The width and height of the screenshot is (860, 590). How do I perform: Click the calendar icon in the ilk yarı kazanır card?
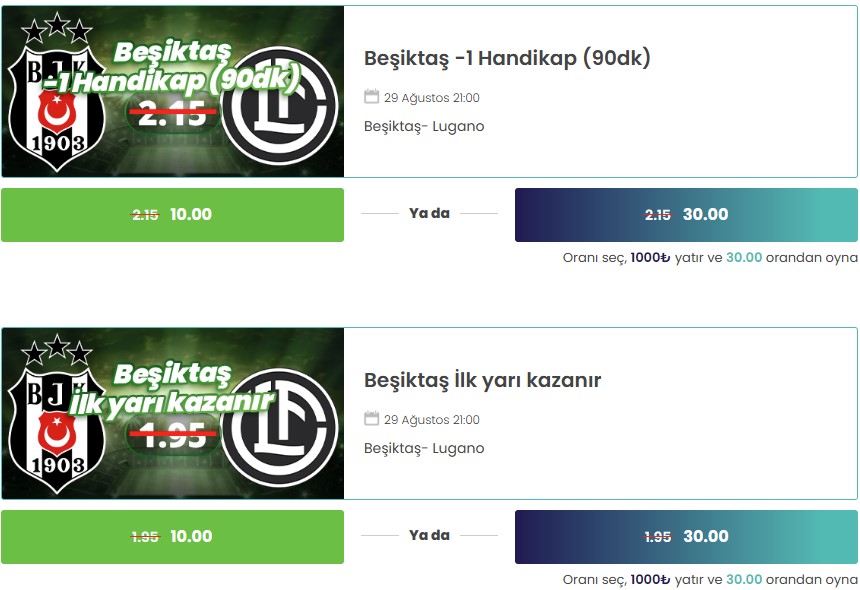371,418
